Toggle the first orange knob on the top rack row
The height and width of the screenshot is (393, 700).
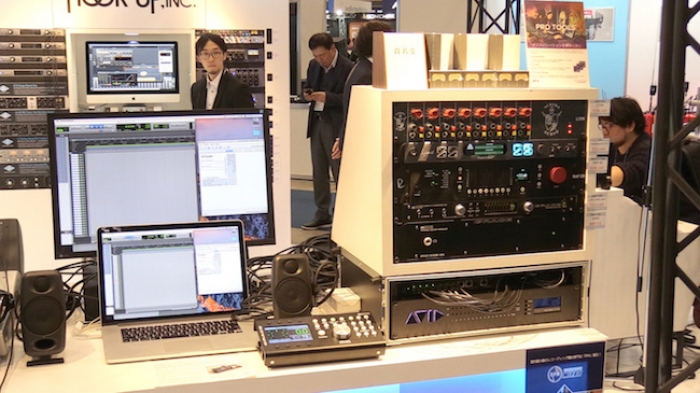pos(418,113)
